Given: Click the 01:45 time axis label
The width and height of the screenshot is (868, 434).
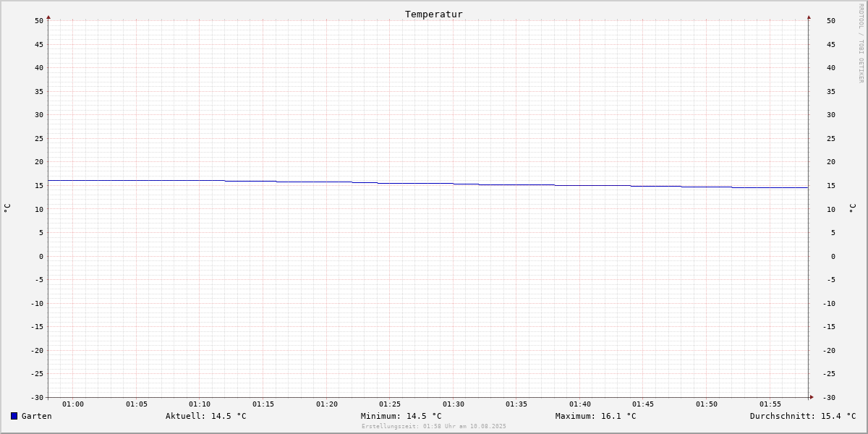Looking at the screenshot, I should tap(643, 404).
